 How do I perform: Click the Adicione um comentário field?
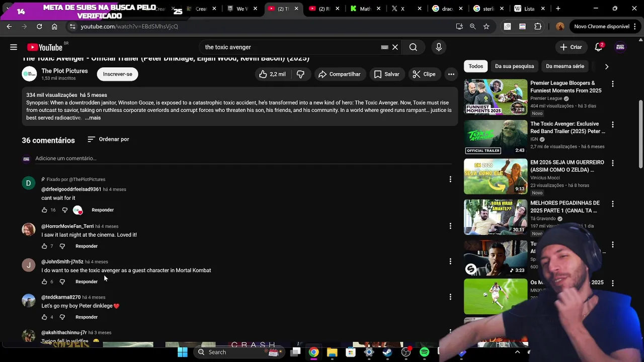pyautogui.click(x=244, y=158)
